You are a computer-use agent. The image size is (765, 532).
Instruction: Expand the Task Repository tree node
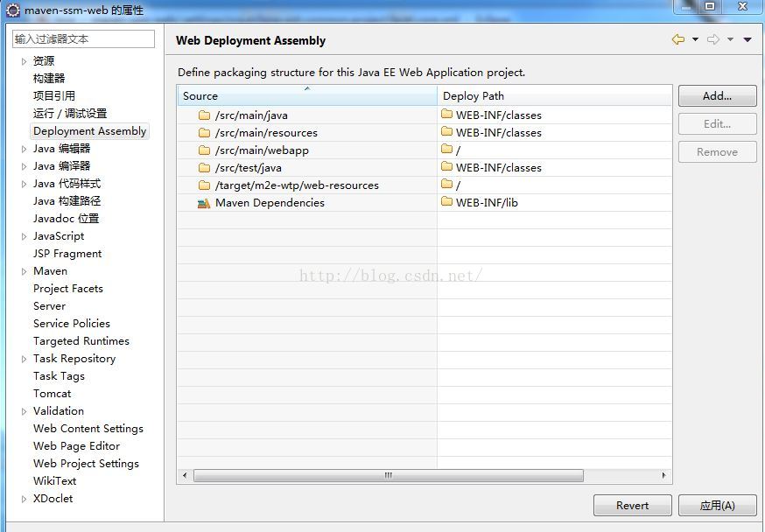(x=24, y=360)
